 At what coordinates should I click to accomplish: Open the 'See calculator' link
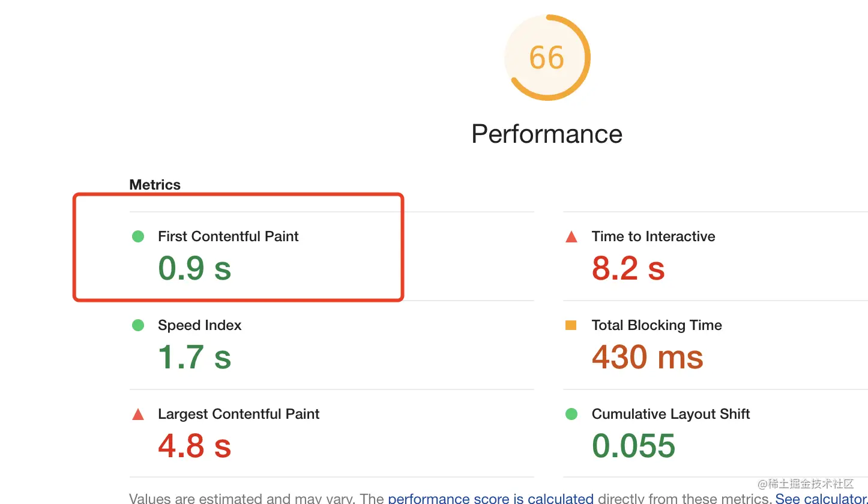click(x=819, y=498)
